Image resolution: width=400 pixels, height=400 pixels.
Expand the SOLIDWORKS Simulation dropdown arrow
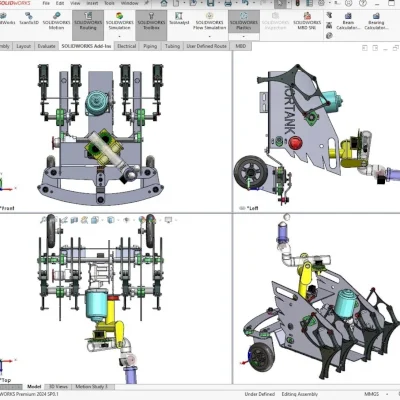pyautogui.click(x=119, y=36)
